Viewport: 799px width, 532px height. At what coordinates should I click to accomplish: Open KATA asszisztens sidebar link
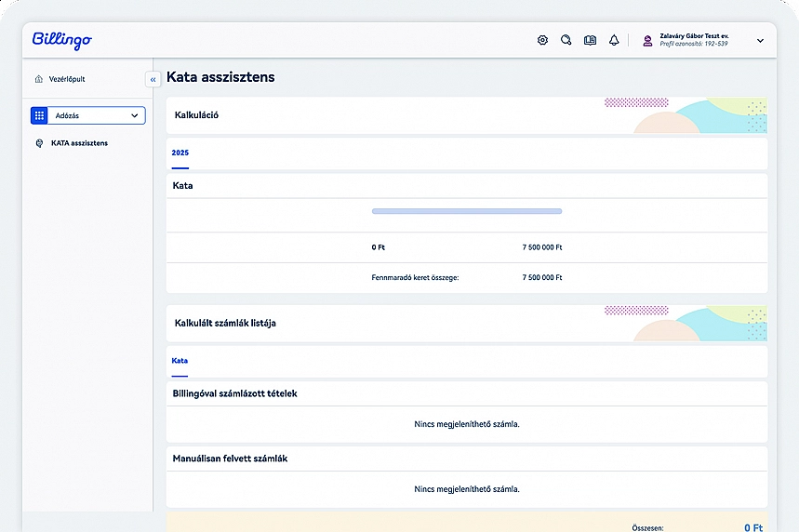(x=79, y=143)
